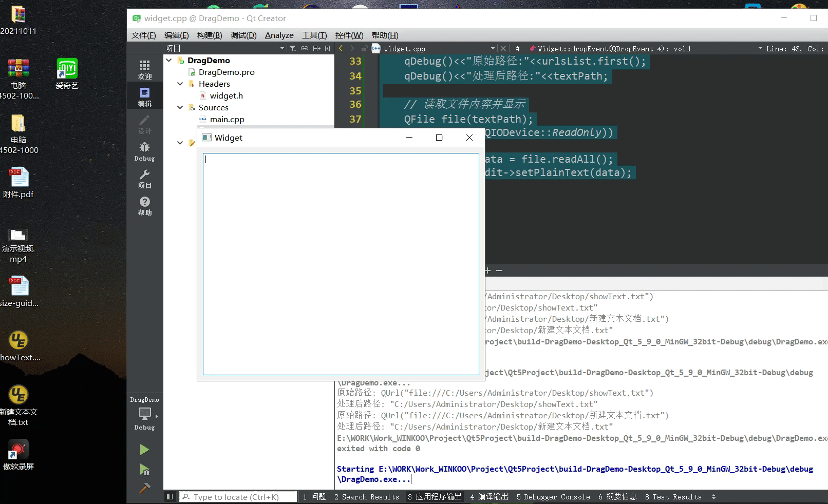
Task: Run the project with the green Run icon
Action: pyautogui.click(x=144, y=450)
